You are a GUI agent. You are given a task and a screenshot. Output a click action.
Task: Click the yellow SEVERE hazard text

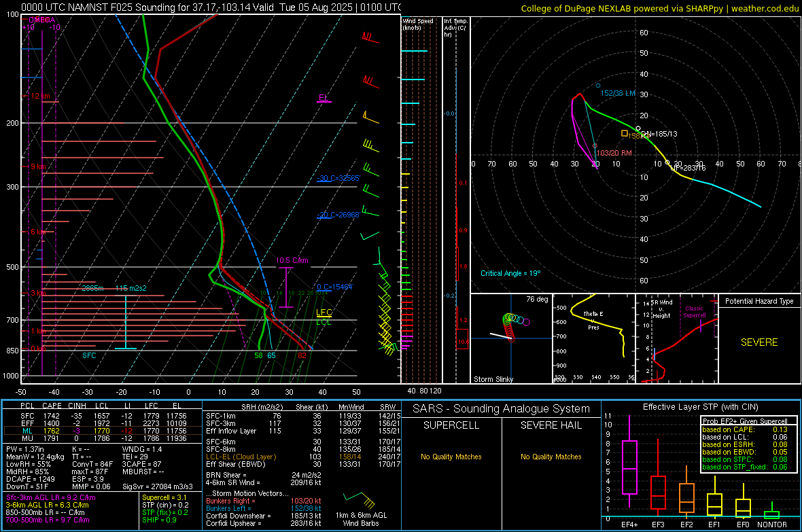(759, 342)
